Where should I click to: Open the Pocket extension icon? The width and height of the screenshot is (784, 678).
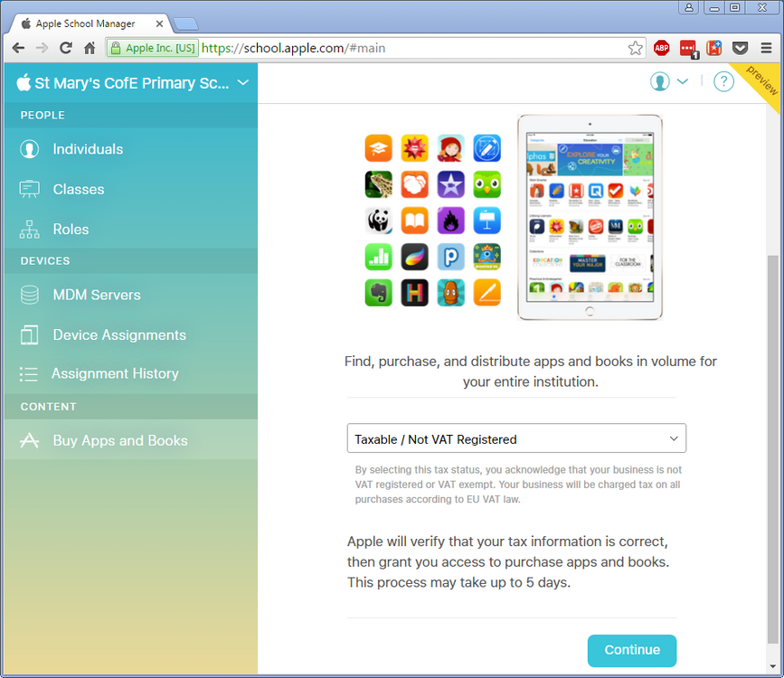coord(740,48)
